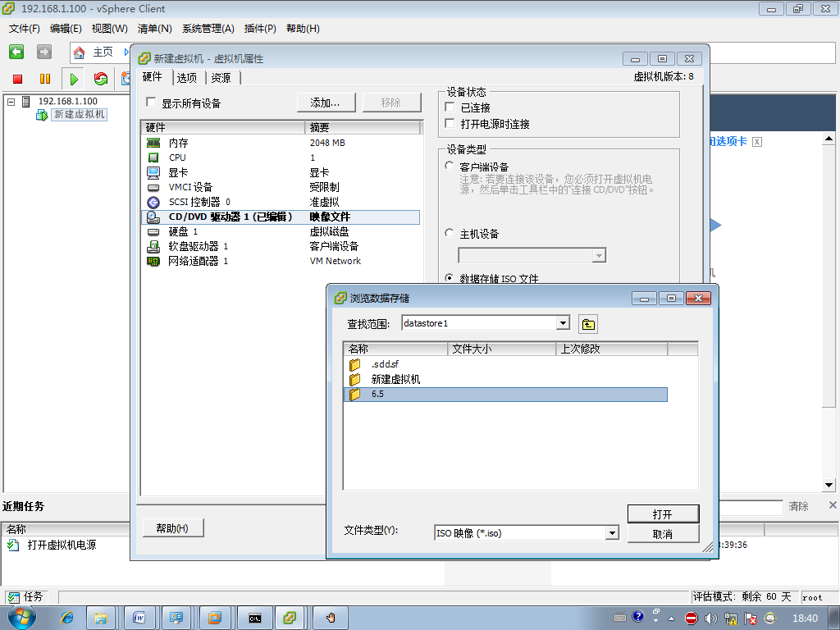This screenshot has width=840, height=630.
Task: Select the 显卡 video card row
Action: [281, 172]
